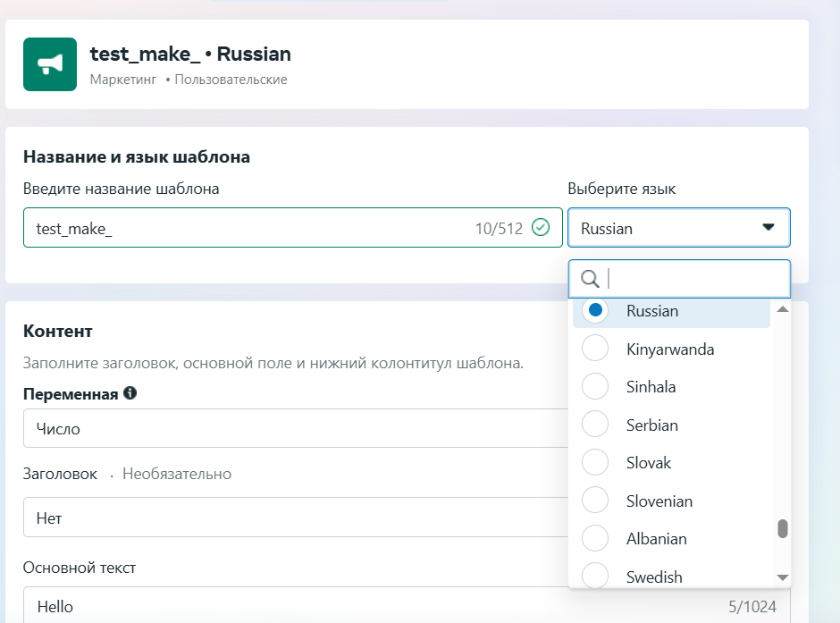
Task: Click the template name field test_make_
Action: point(292,228)
